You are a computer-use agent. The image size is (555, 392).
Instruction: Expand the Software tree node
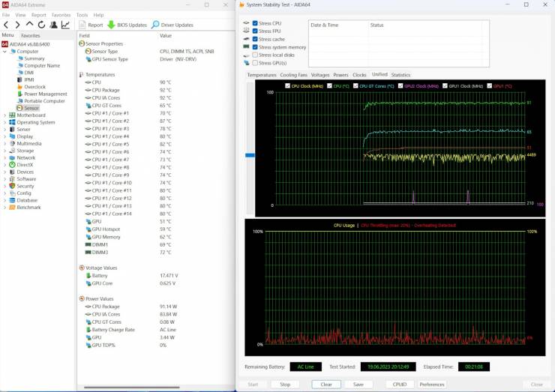(x=4, y=178)
